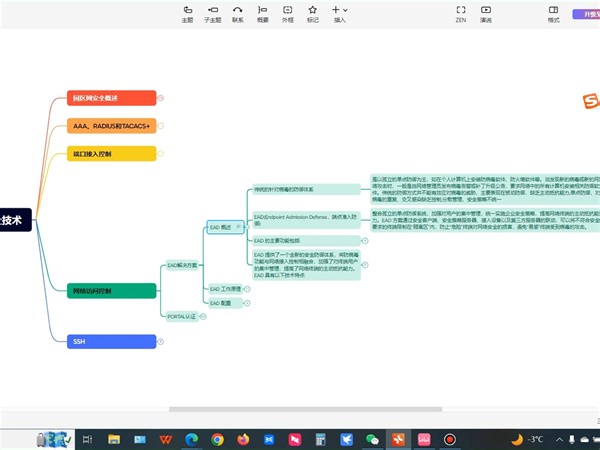This screenshot has width=600, height=450.
Task: Toggle the 格式 format panel
Action: [553, 14]
